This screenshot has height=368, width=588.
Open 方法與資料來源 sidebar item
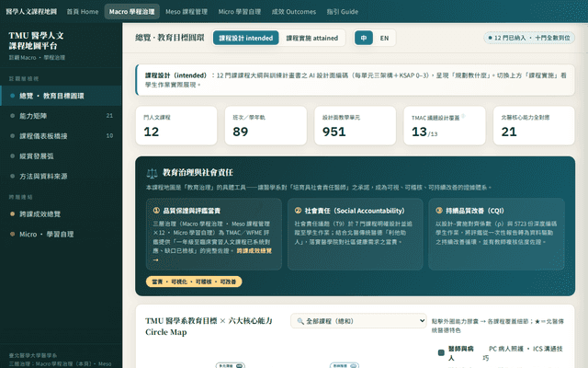[61, 176]
